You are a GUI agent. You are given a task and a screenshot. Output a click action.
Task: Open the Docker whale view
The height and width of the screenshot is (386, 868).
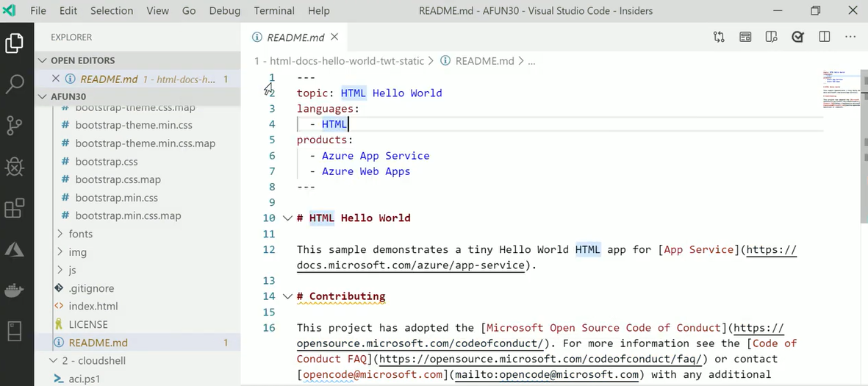pyautogui.click(x=15, y=291)
